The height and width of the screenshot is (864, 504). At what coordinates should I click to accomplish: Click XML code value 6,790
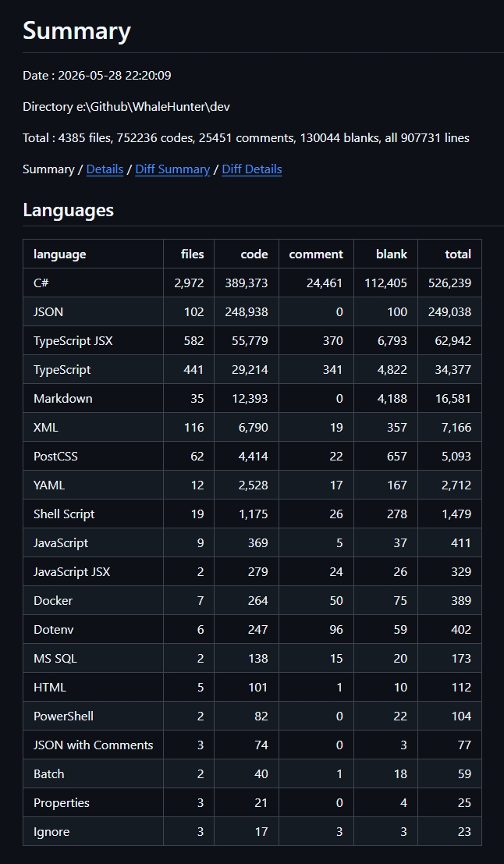tap(253, 428)
